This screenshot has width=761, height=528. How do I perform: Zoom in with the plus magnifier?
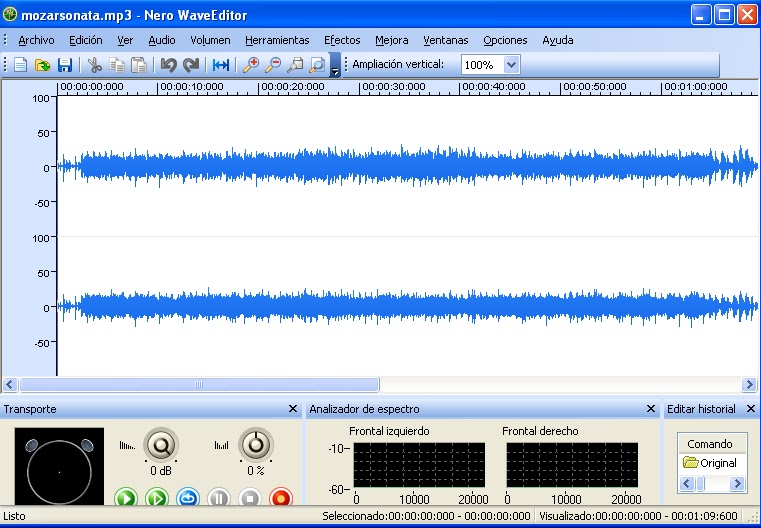250,65
